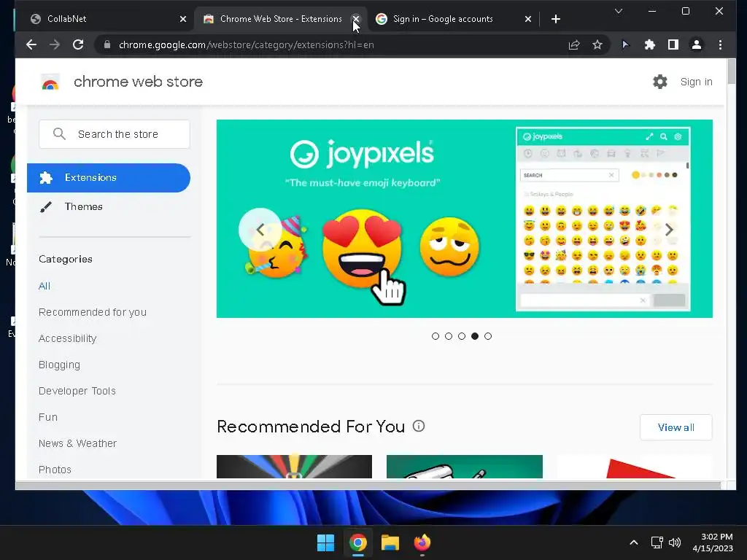Open the third recommended extension with red image

pos(635,466)
